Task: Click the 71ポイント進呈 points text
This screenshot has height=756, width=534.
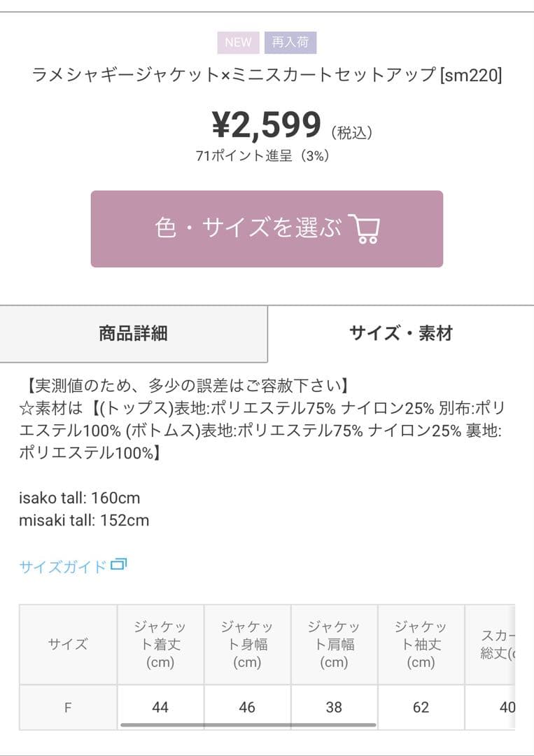Action: pos(244,155)
